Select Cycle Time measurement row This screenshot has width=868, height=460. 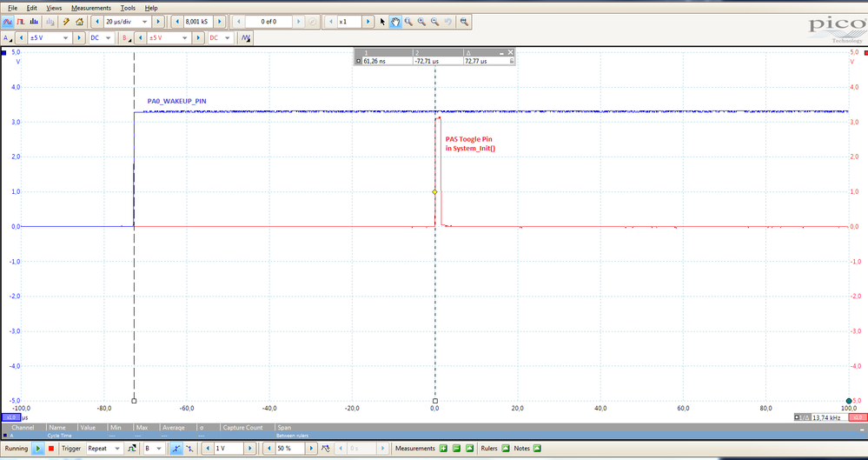point(434,436)
